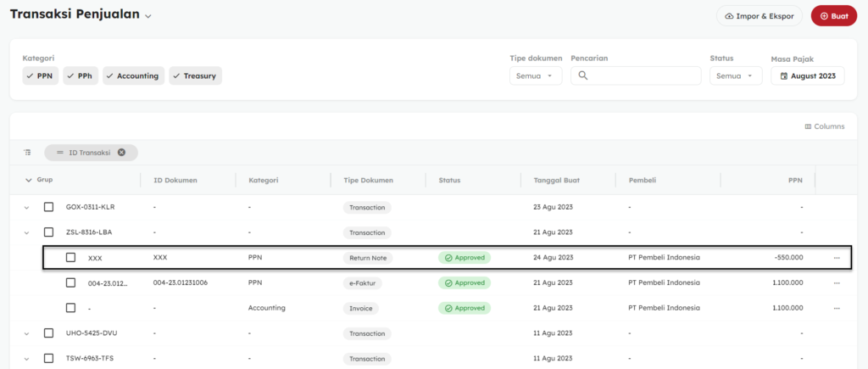The height and width of the screenshot is (369, 868).
Task: Toggle the Accounting category filter chip
Action: pyautogui.click(x=133, y=75)
